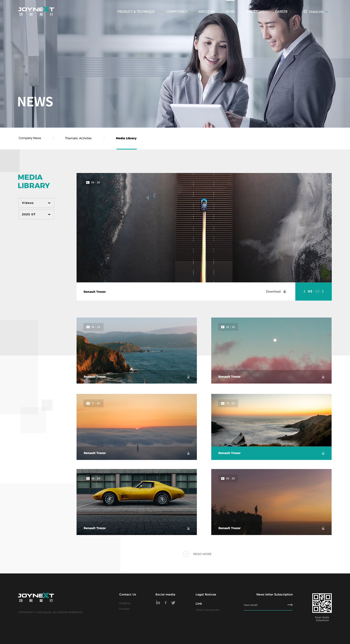Open the Global site language selector
350x644 pixels.
pos(316,12)
